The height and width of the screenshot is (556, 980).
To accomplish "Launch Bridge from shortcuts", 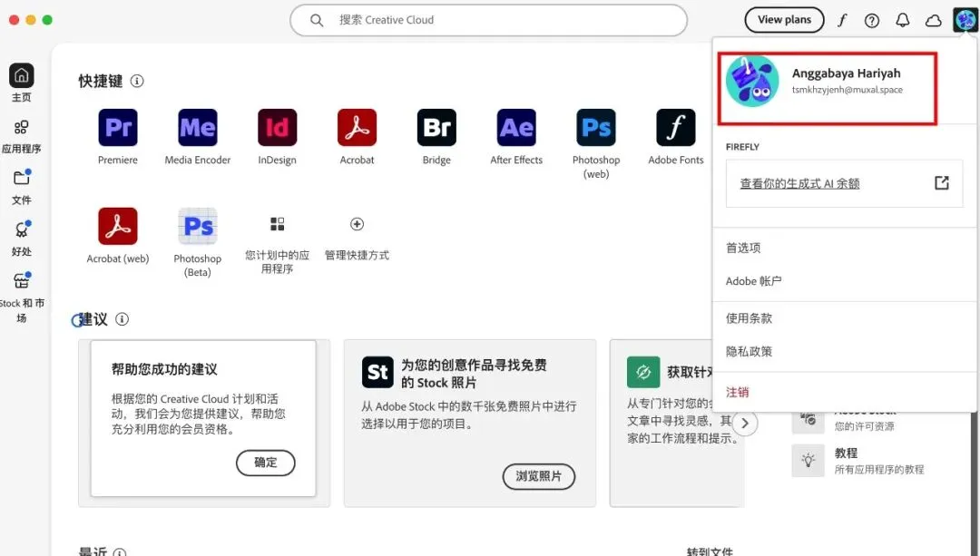I will (436, 128).
